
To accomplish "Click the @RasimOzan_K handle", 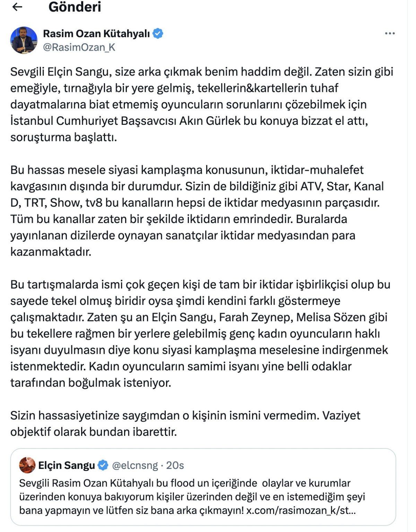I will click(79, 47).
